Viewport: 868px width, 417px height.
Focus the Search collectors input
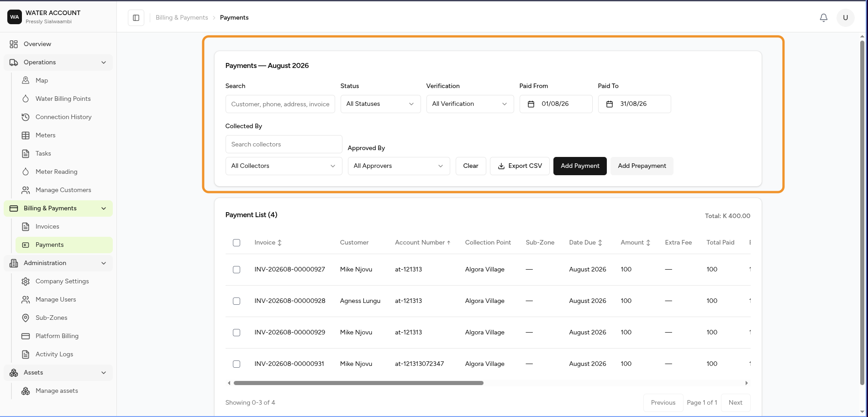[284, 144]
